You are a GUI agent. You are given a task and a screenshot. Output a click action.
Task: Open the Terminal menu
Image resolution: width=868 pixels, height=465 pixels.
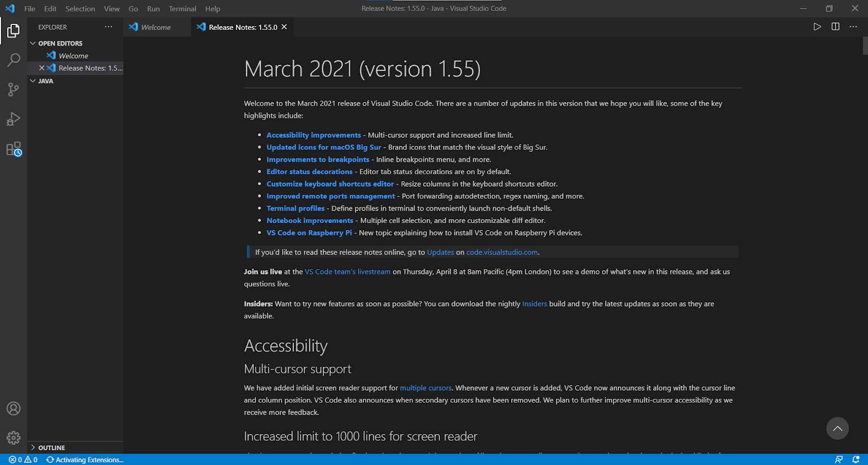pyautogui.click(x=182, y=9)
